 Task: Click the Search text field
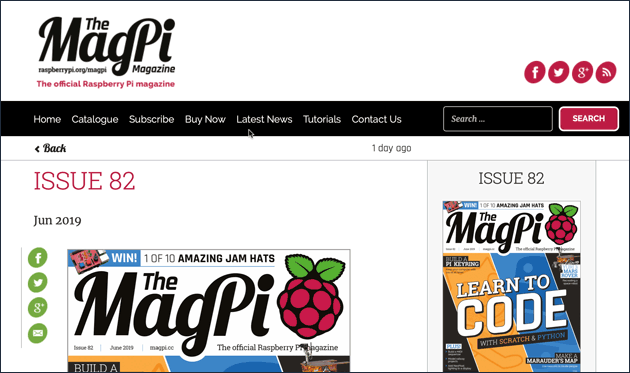pos(498,119)
